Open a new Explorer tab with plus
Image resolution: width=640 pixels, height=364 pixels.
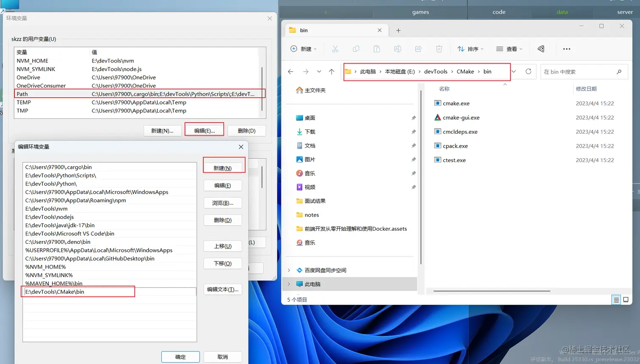click(x=398, y=30)
